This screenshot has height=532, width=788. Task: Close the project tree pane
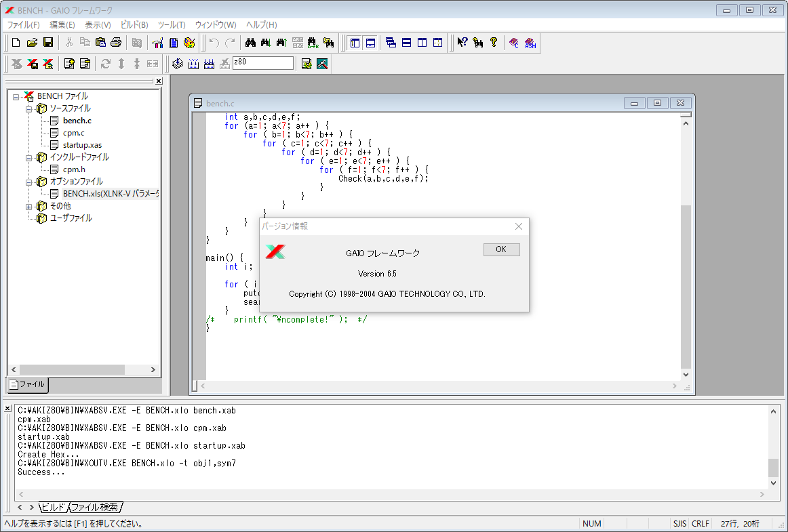click(159, 81)
